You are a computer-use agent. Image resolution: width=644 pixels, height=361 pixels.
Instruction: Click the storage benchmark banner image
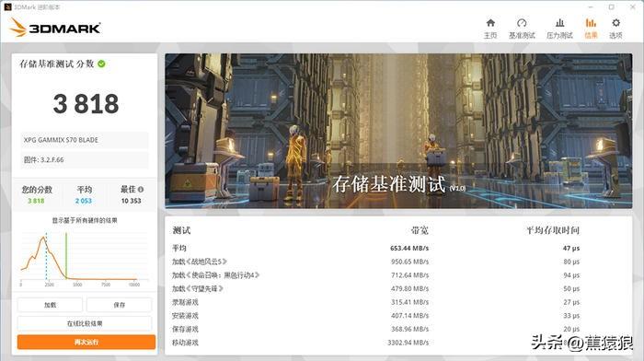398,131
